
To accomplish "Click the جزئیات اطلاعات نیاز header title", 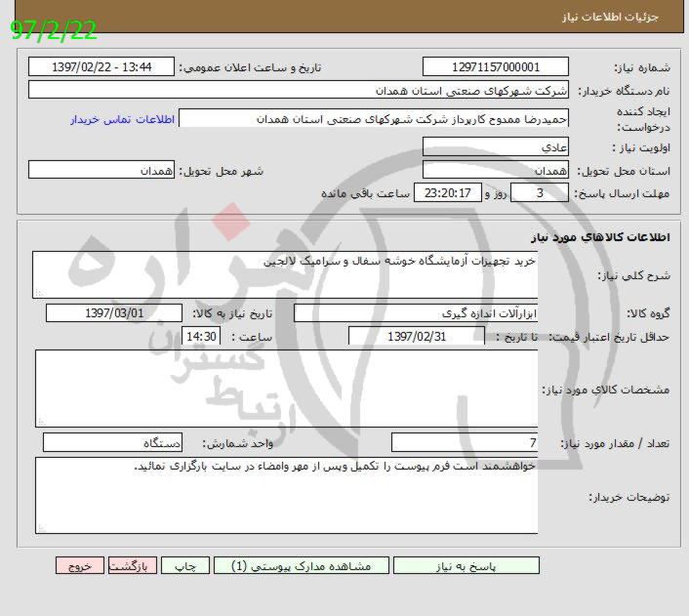I will pos(610,18).
